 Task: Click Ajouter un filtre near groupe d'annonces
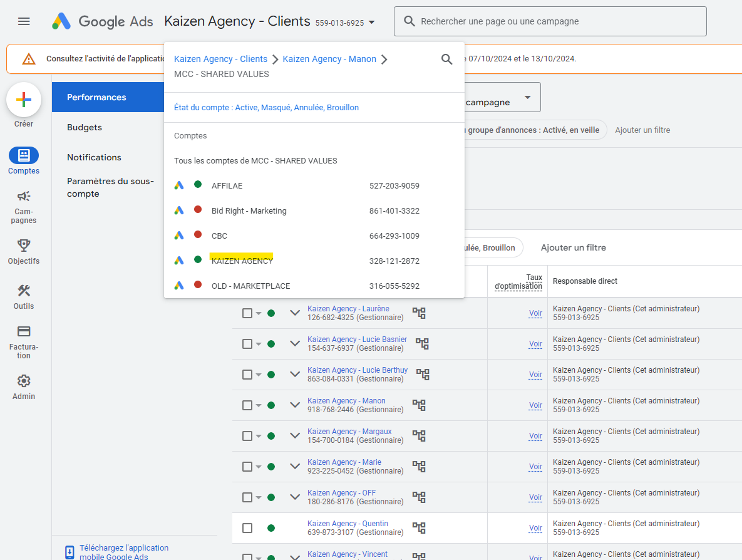[x=642, y=130]
